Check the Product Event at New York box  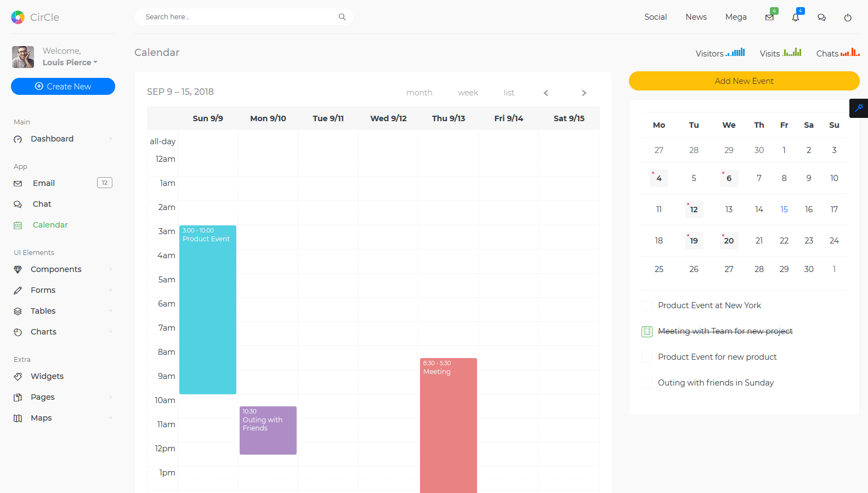pos(647,305)
